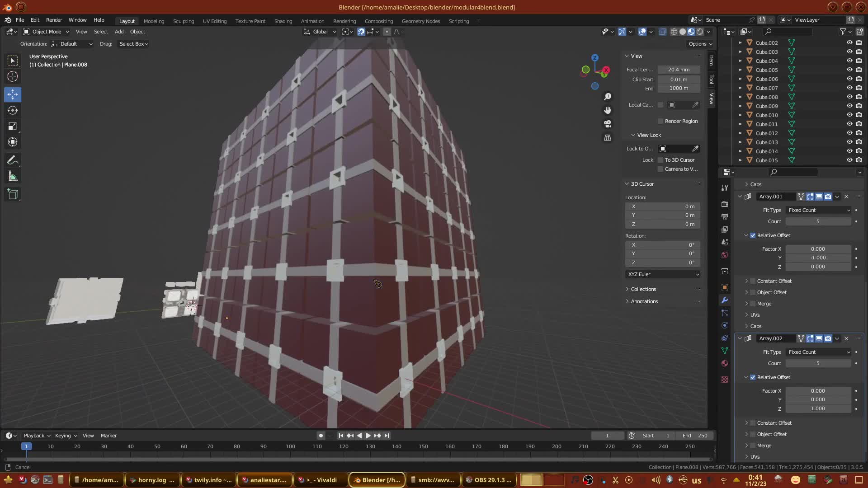Click the Select Box cursor tool

pos(13,61)
